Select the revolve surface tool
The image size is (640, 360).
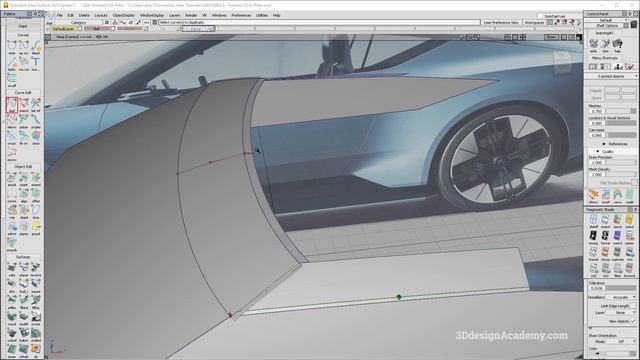[x=36, y=269]
